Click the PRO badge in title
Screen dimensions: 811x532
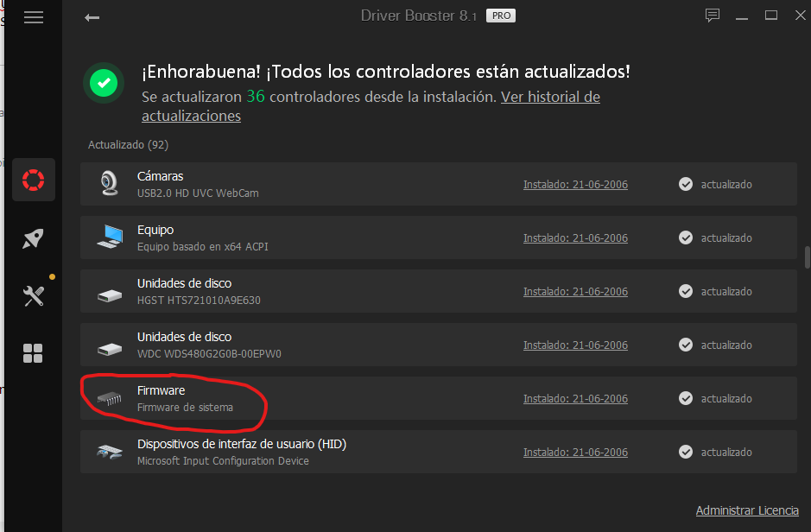coord(501,16)
